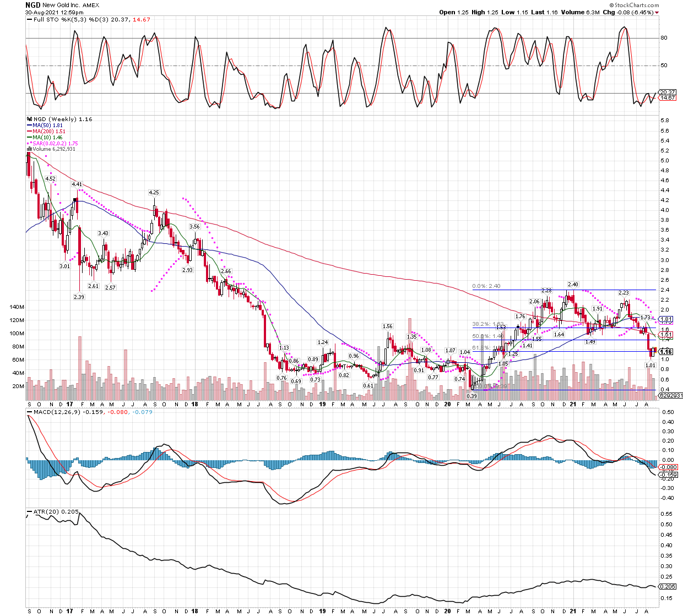The width and height of the screenshot is (683, 616).
Task: Click the volume bars icon in the legend
Action: coord(29,149)
